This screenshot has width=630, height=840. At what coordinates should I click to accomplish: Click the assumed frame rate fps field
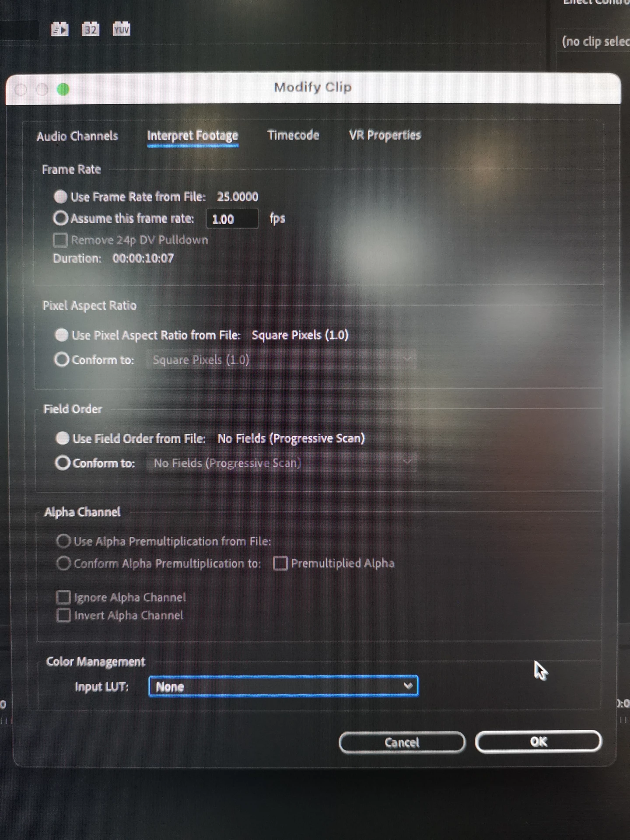(232, 219)
